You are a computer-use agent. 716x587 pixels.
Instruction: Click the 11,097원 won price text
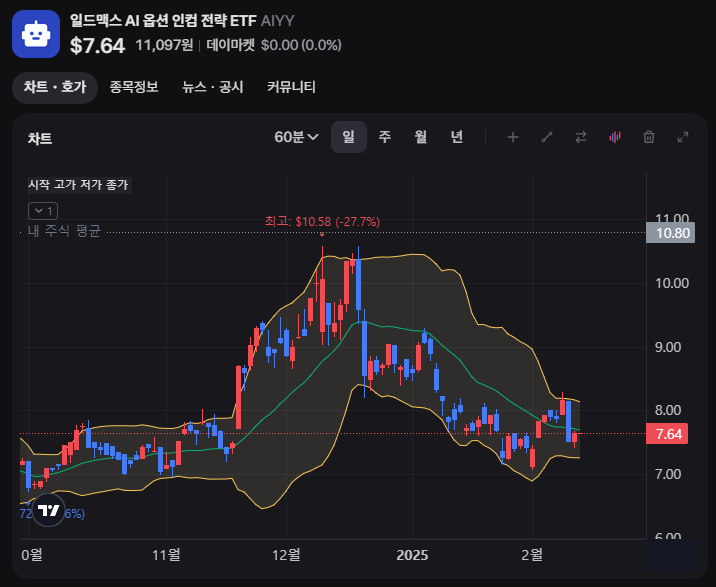tap(164, 45)
